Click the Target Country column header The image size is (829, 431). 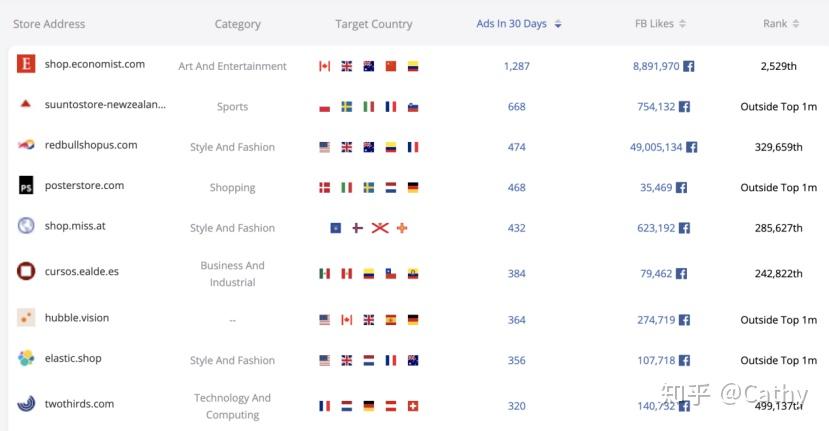pyautogui.click(x=373, y=24)
